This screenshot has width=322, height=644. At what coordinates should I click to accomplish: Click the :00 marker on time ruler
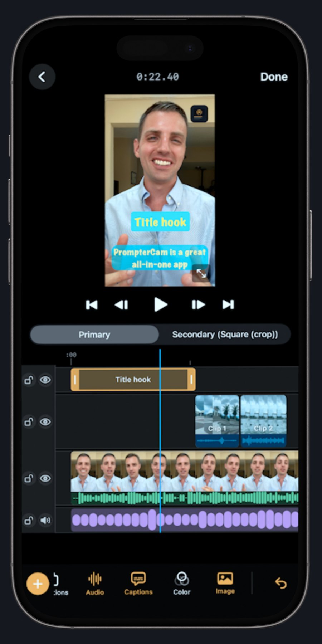[x=71, y=355]
